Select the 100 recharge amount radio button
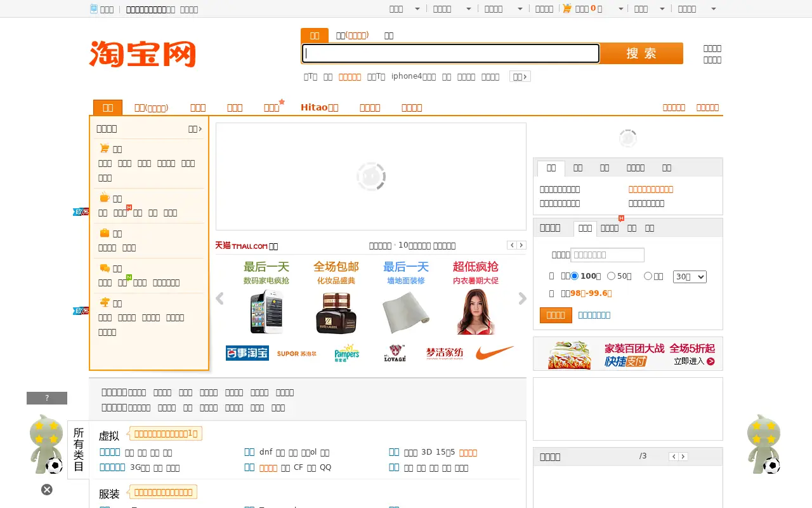 575,276
